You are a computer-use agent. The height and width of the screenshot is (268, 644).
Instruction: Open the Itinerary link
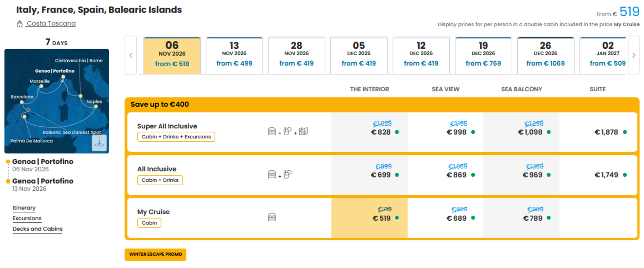tap(24, 208)
